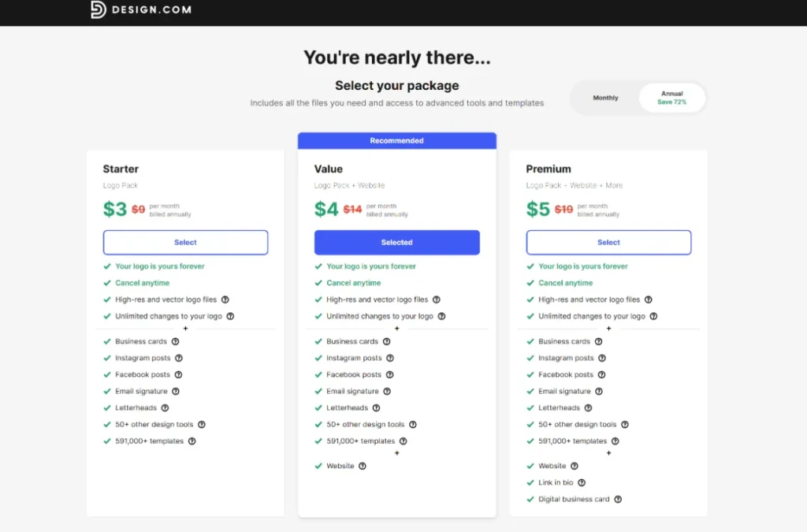Screen dimensions: 807x532
Task: Open Instagram posts info icon in Value column
Action: [389, 358]
